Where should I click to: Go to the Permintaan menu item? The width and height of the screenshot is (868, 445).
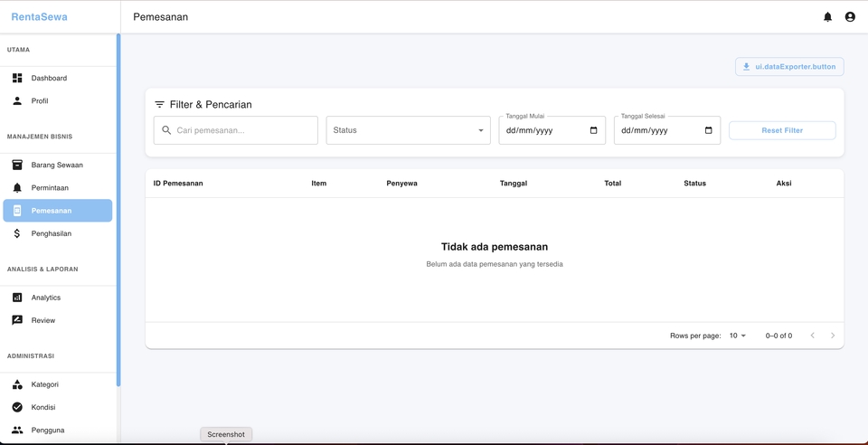(x=50, y=188)
